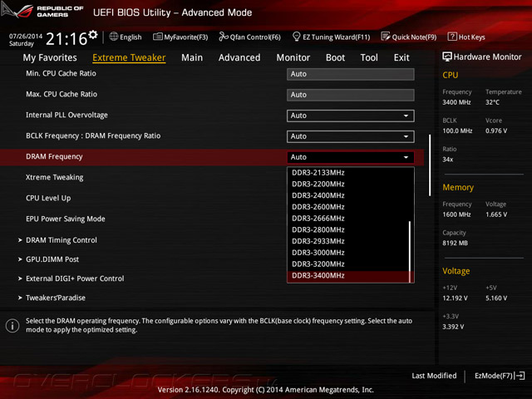Expand GPU.DIMM Post submenu
The width and height of the screenshot is (532, 399).
click(48, 259)
